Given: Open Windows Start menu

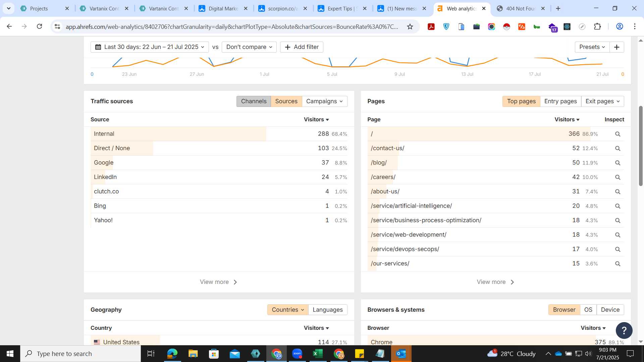Looking at the screenshot, I should pyautogui.click(x=10, y=354).
